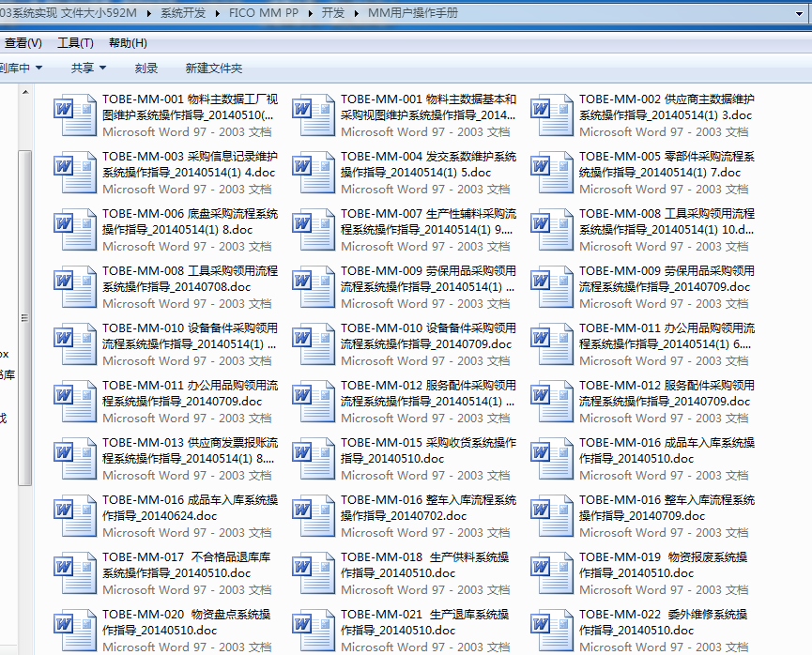
Task: Select file name TOBE-MM-019 物资报废系统操作指导_20140510.doc
Action: pos(663,565)
